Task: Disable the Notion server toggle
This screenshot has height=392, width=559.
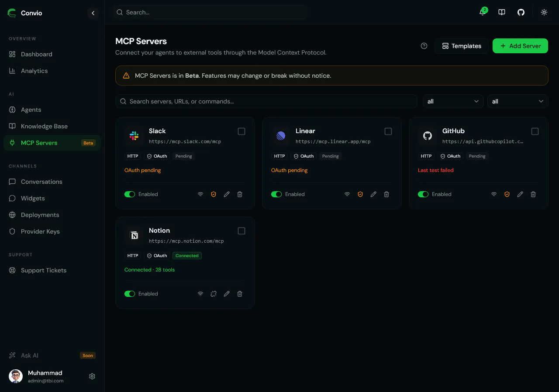Action: coord(130,294)
